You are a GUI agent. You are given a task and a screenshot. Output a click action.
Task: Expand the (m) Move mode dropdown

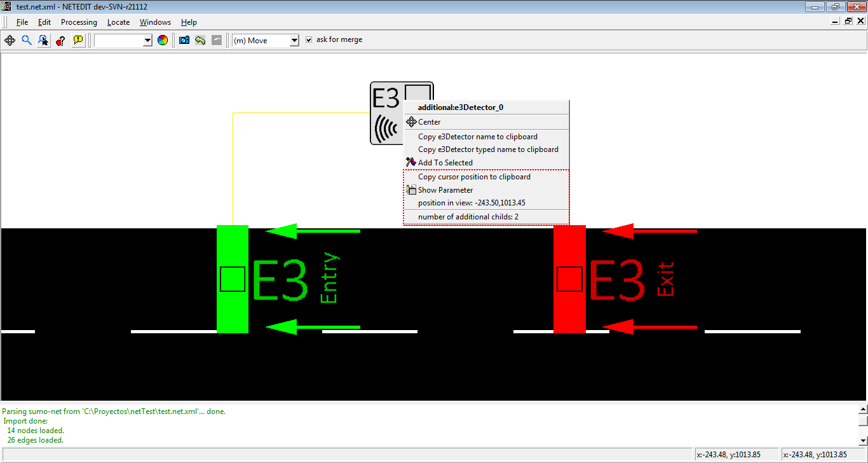[x=294, y=41]
